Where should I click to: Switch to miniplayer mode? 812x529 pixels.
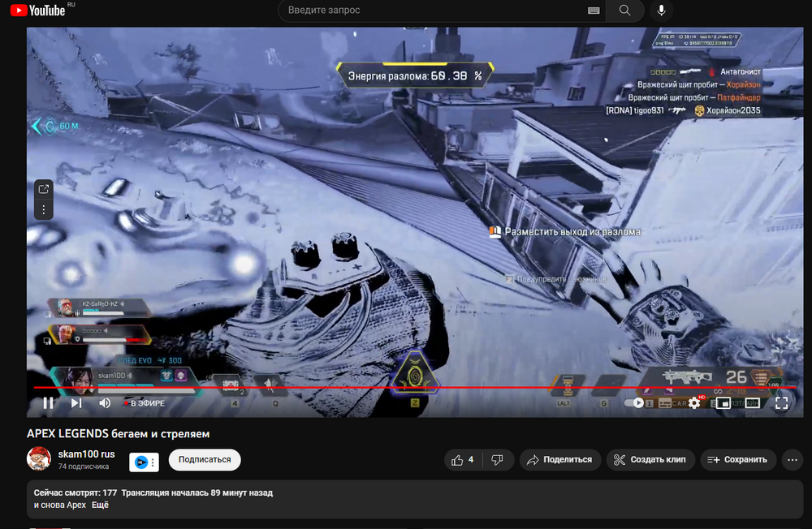[x=723, y=402]
